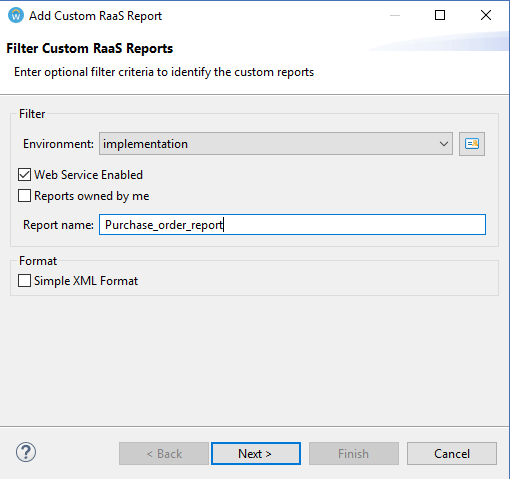This screenshot has width=510, height=479.
Task: Open help via the question mark icon
Action: [x=26, y=452]
